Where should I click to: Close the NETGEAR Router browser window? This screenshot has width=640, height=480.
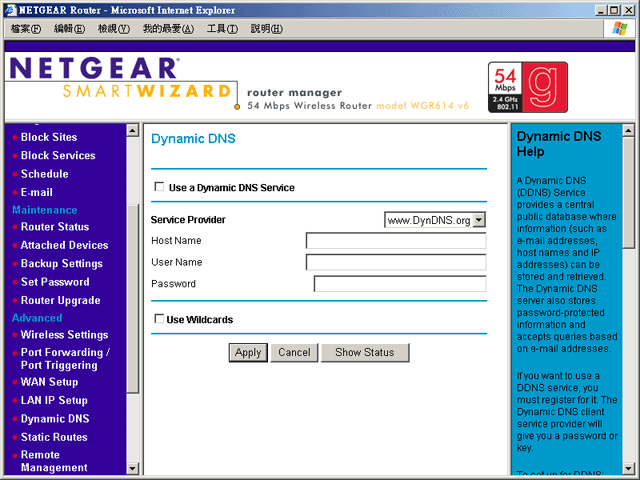tap(628, 10)
